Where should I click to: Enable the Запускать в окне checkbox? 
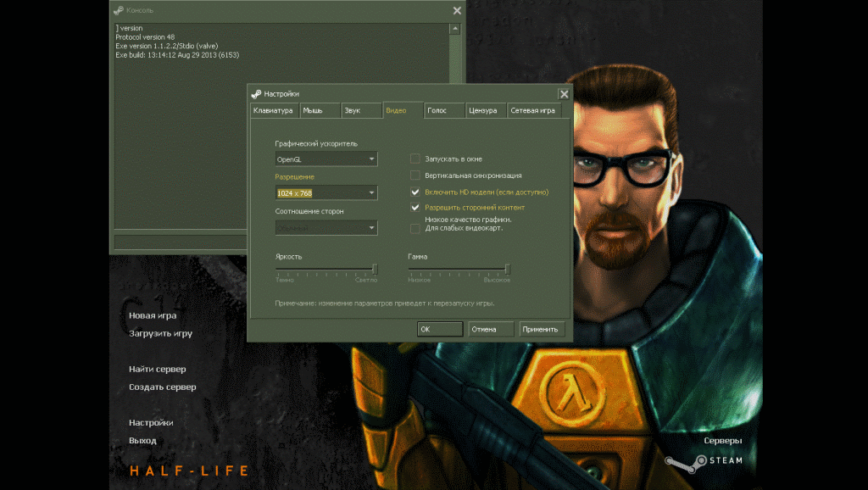pos(415,159)
